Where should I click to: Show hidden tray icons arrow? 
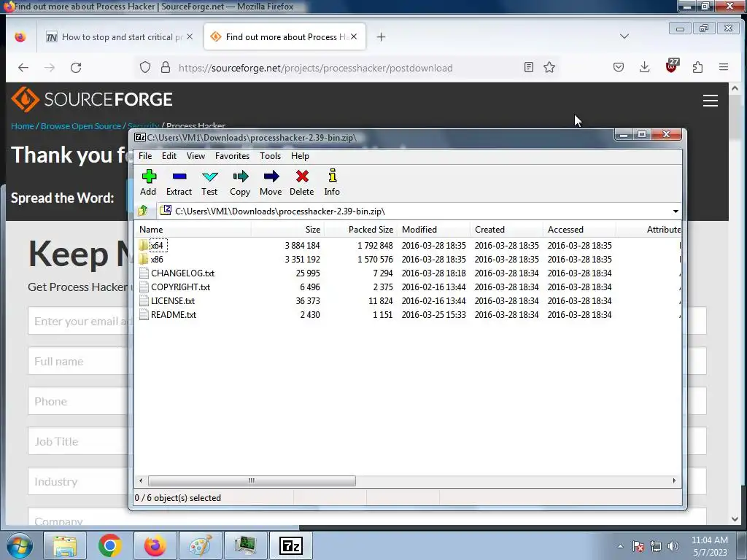pyautogui.click(x=620, y=546)
